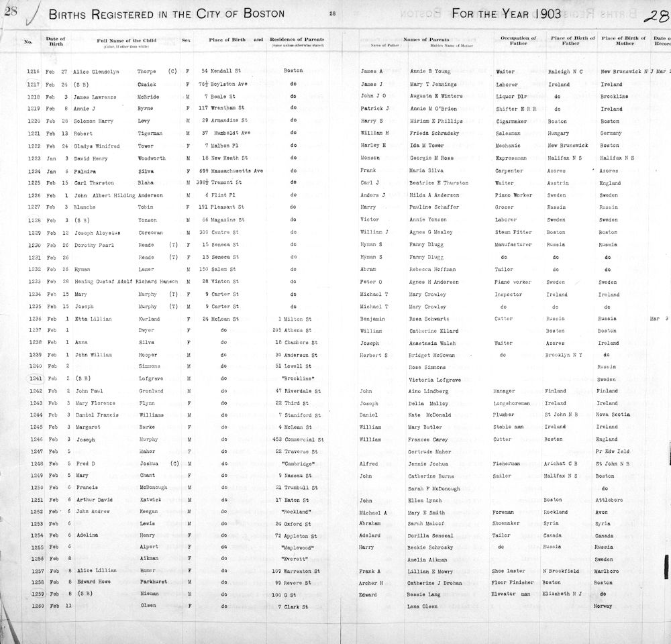Image resolution: width=671 pixels, height=644 pixels.
Task: Click the mother's name 'Annie B Young'
Action: click(x=430, y=72)
